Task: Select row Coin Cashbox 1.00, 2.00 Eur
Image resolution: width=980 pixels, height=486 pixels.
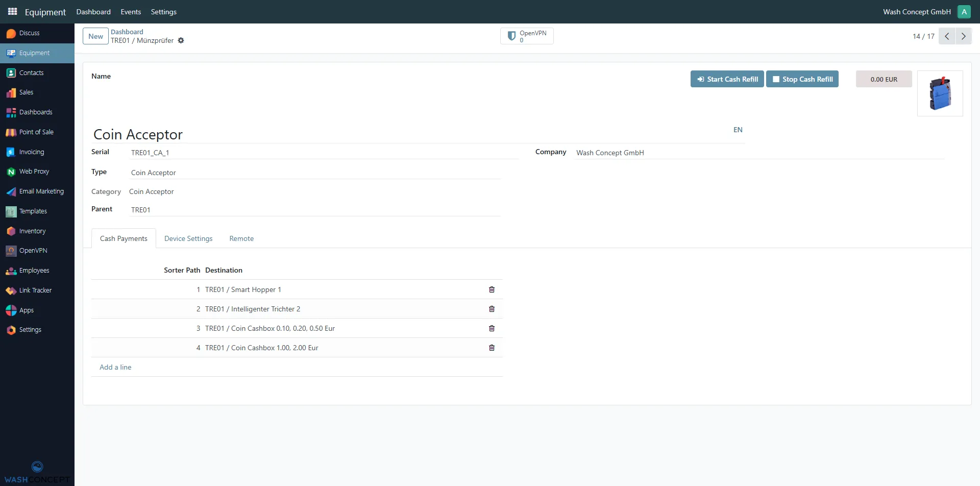Action: point(297,348)
